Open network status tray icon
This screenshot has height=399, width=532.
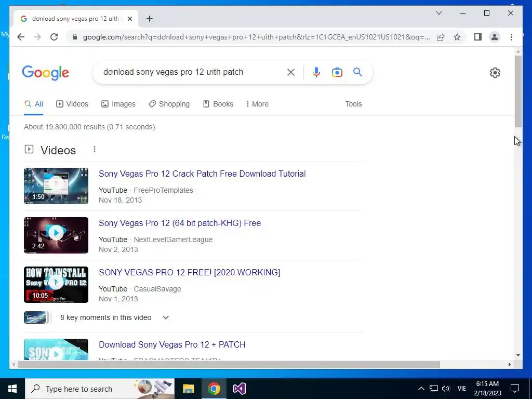(434, 389)
